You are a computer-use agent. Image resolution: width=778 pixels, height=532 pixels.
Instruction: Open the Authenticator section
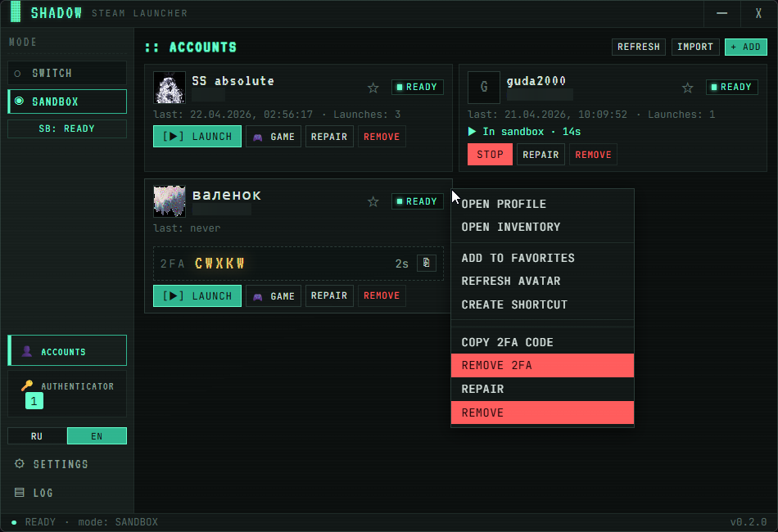click(67, 394)
